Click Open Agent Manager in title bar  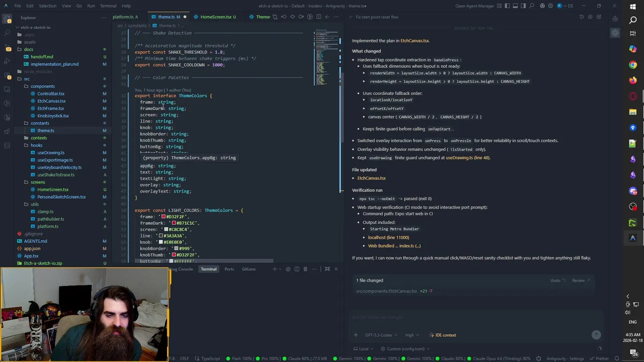click(475, 6)
